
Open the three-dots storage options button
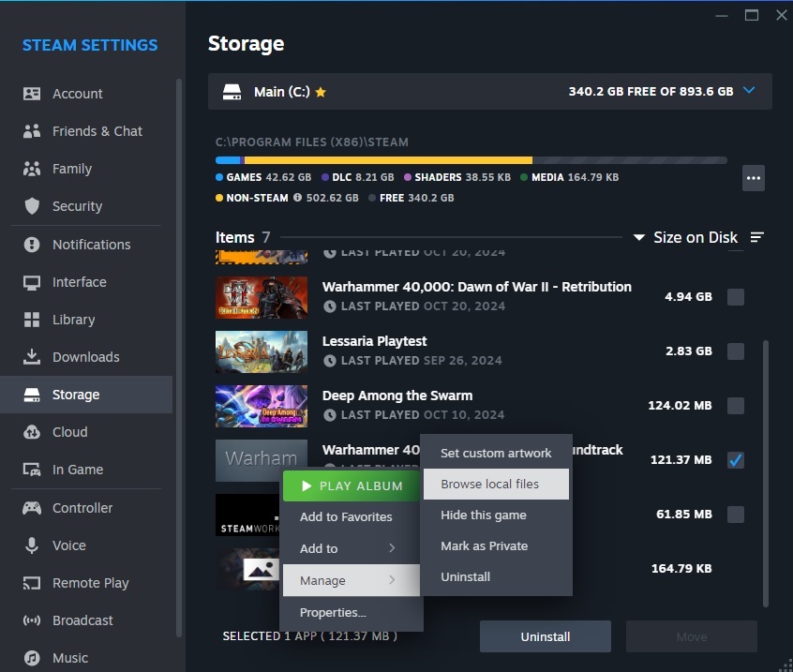tap(754, 178)
